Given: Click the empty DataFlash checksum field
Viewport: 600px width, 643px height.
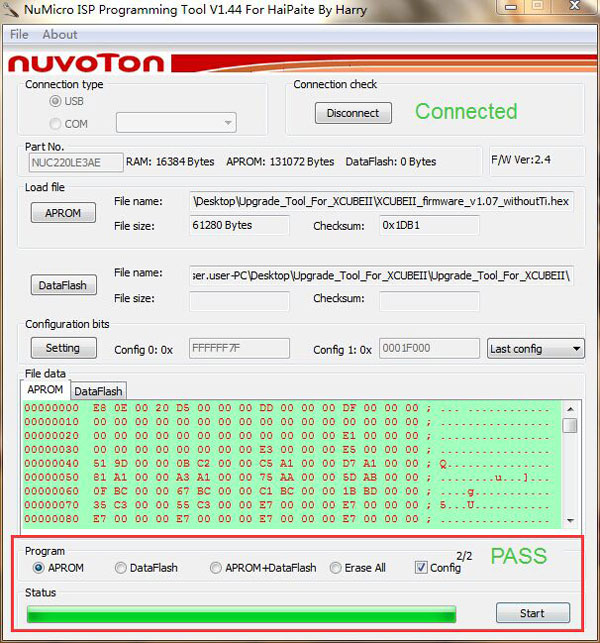Looking at the screenshot, I should (x=429, y=301).
